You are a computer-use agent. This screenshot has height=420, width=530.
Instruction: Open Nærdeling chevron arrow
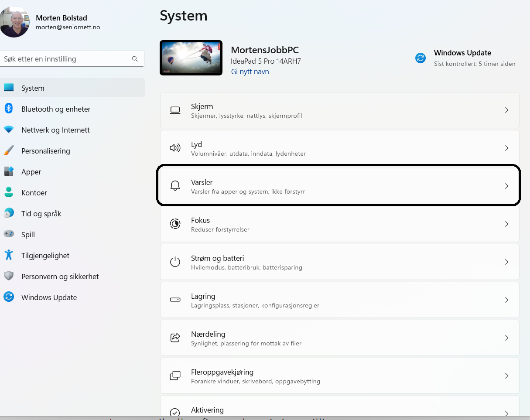(x=506, y=338)
